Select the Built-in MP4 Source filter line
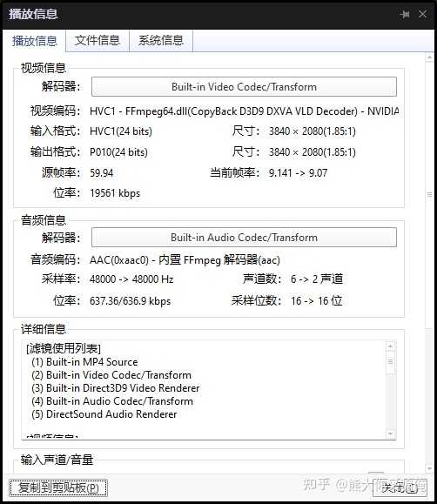Image resolution: width=437 pixels, height=504 pixels. (x=85, y=362)
